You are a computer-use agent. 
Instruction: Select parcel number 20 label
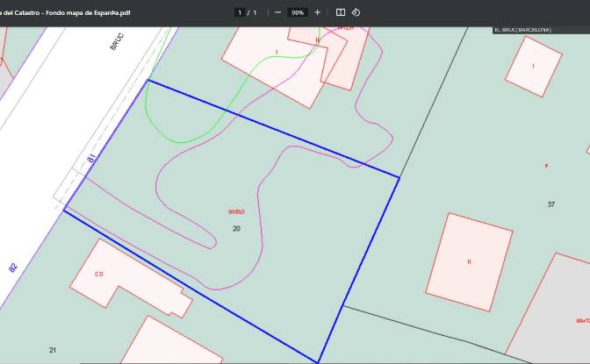tap(237, 229)
